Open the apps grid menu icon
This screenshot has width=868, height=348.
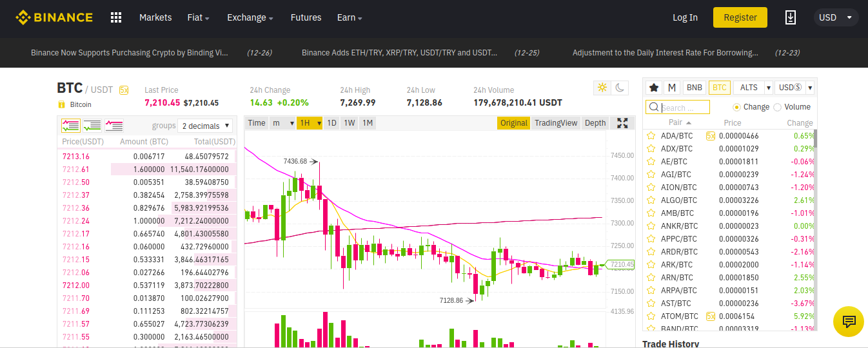(x=116, y=17)
